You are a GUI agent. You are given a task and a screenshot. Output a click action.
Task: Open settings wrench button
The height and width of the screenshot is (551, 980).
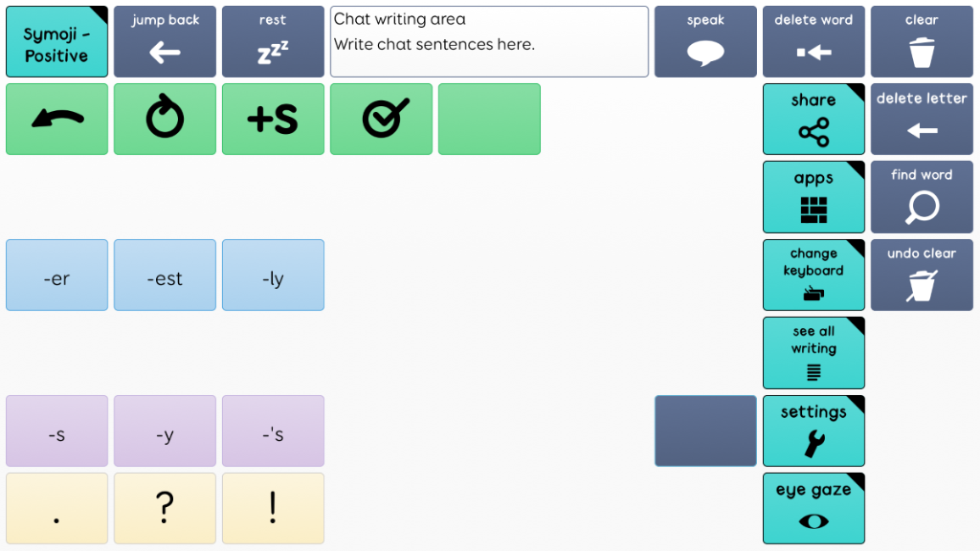coord(813,431)
